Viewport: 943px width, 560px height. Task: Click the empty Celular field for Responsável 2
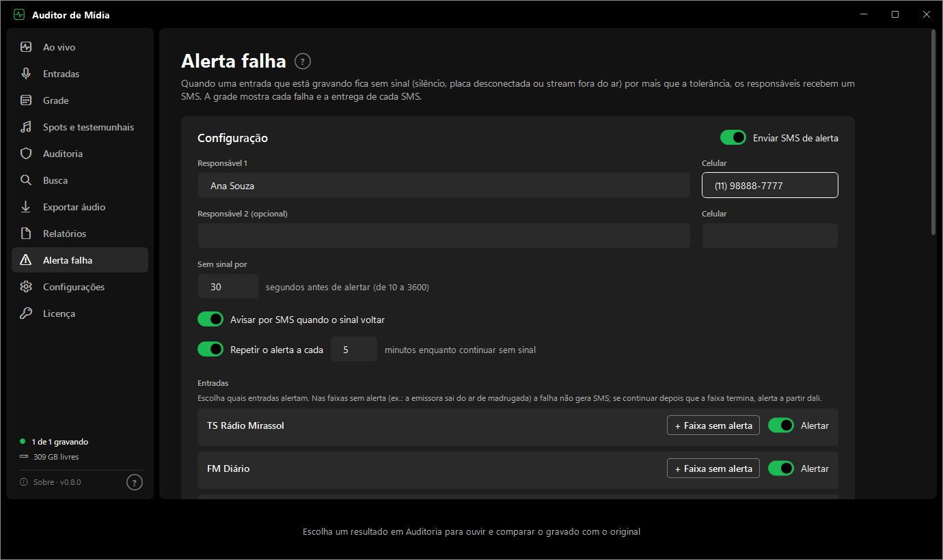click(770, 236)
